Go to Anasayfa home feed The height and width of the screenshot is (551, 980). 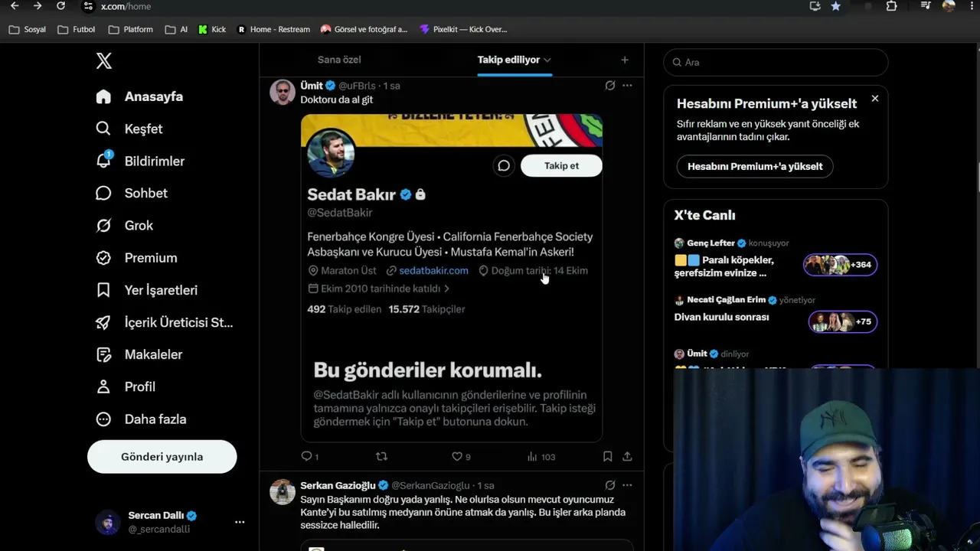[139, 96]
